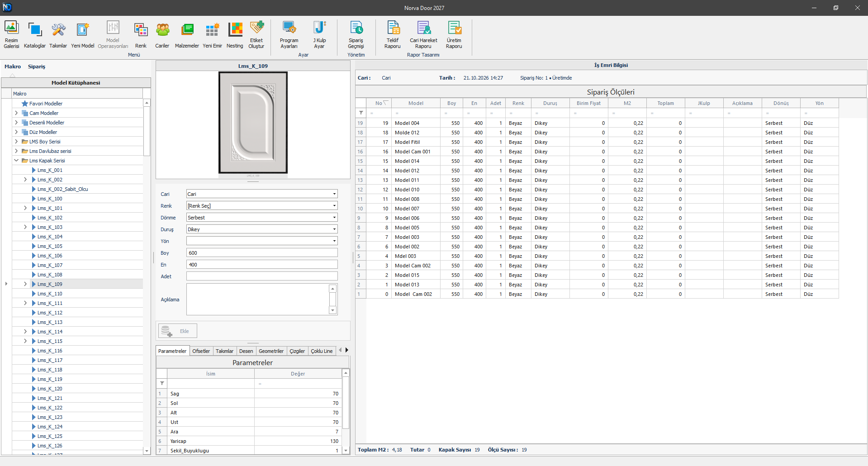The image size is (868, 466).
Task: Launch the Nesting tool
Action: tap(235, 34)
